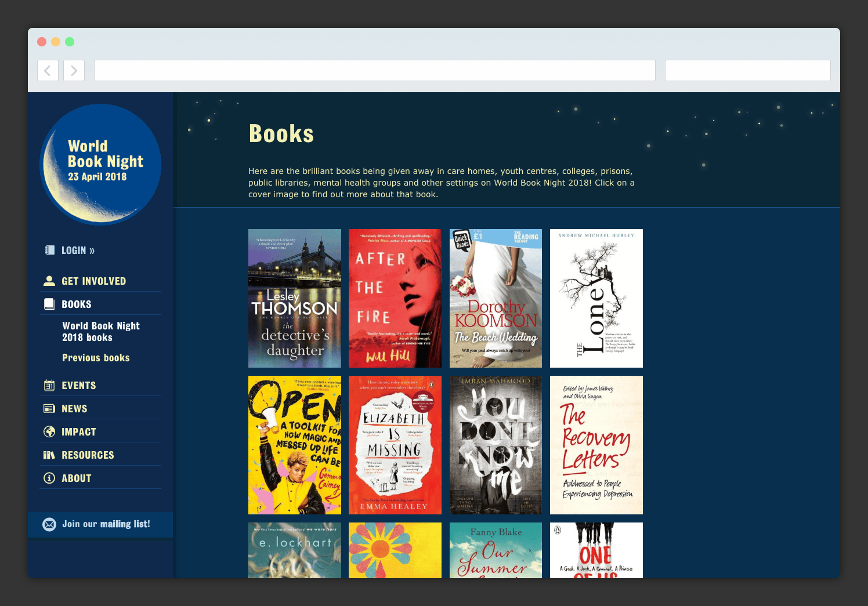Open the yellow flower book cover
Image resolution: width=868 pixels, height=606 pixels.
pos(395,550)
